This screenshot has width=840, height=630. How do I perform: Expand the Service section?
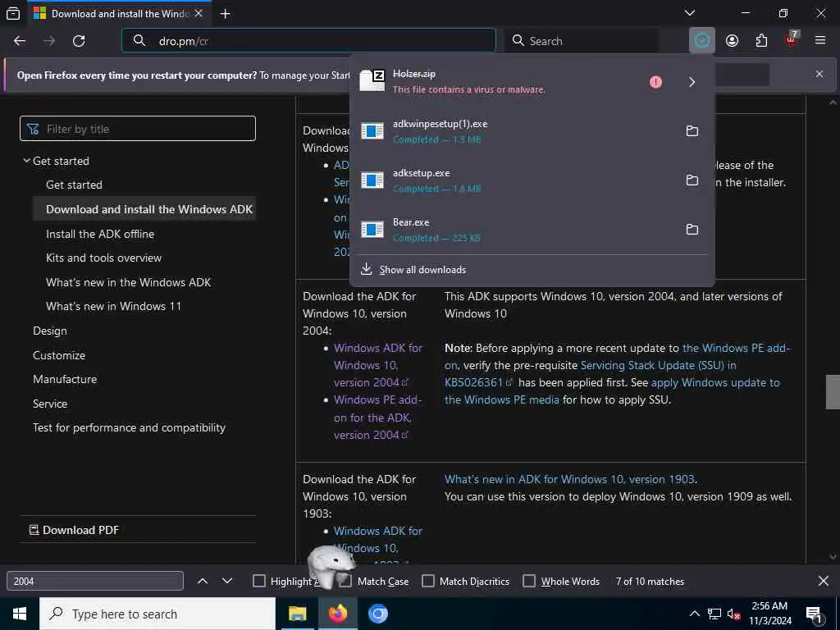(x=50, y=404)
